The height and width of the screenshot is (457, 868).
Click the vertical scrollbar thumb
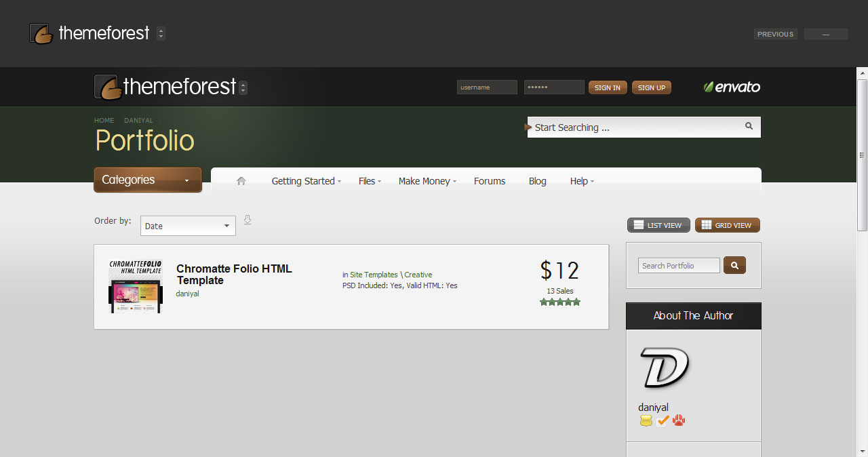(x=863, y=155)
